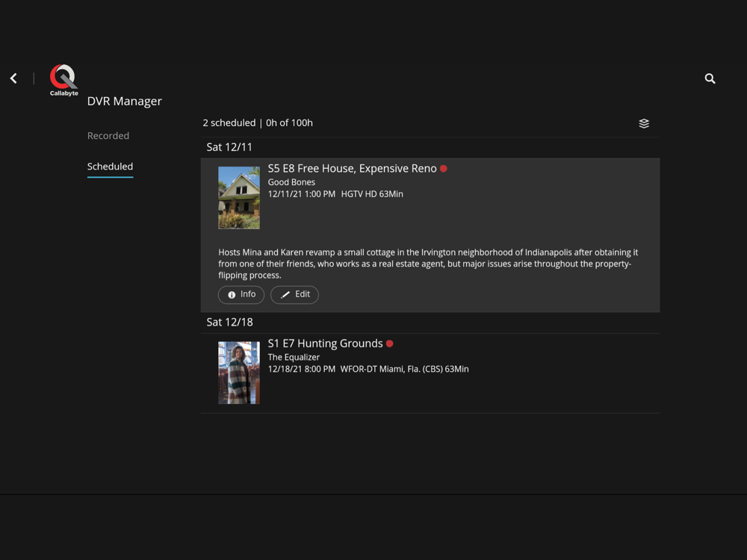Switch to the Recorded tab
Viewport: 747px width, 560px height.
pos(108,136)
